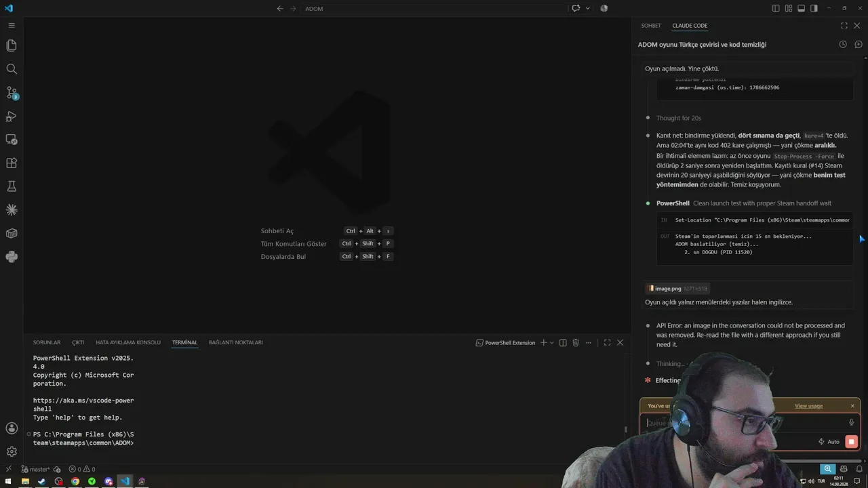Switch to the SORUNLAR tab
This screenshot has height=488, width=868.
[47, 343]
